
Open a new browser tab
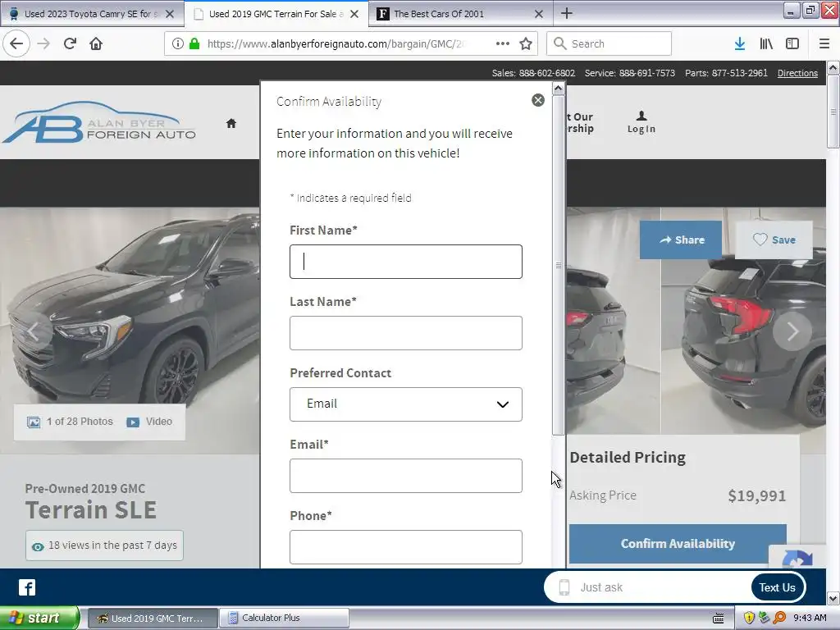(x=567, y=13)
